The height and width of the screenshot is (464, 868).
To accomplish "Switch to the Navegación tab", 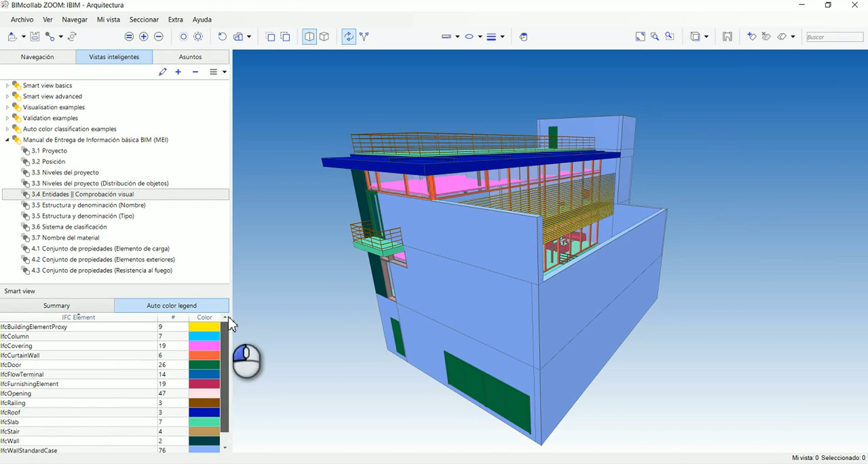I will 38,57.
